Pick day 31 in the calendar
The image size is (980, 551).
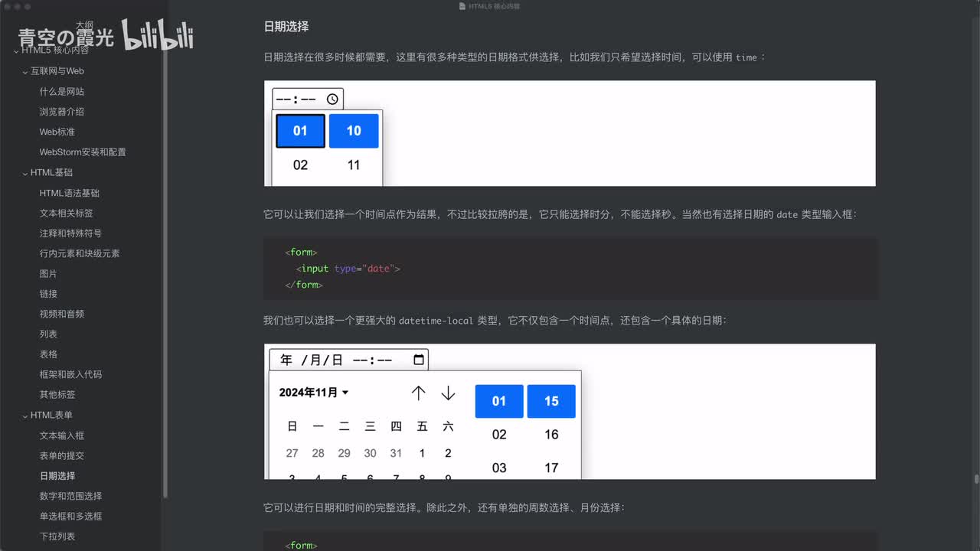[x=396, y=453]
